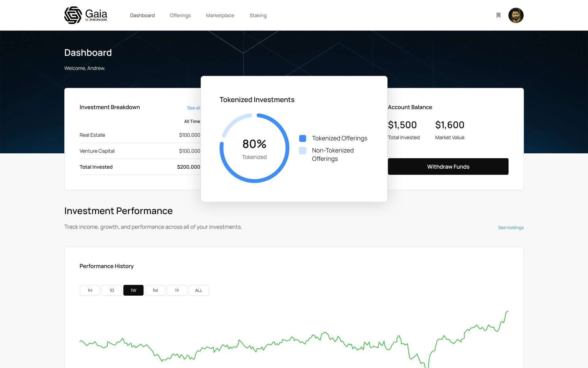Open the user profile avatar
588x368 pixels.
(516, 15)
